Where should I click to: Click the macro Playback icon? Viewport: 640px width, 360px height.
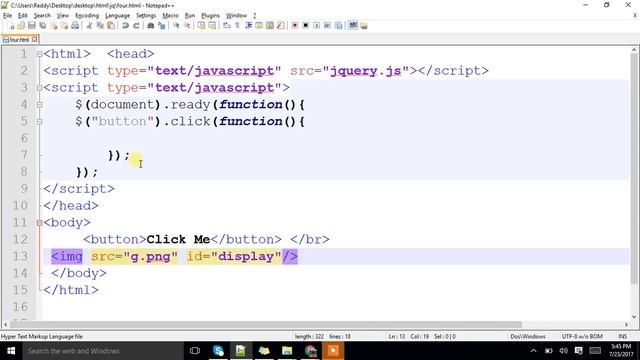316,26
